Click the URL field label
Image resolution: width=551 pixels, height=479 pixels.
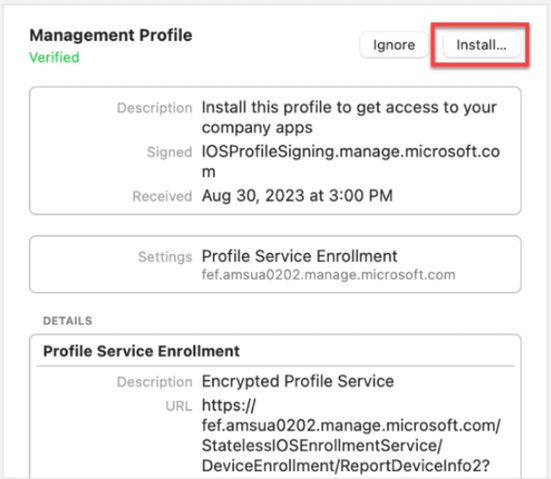179,406
